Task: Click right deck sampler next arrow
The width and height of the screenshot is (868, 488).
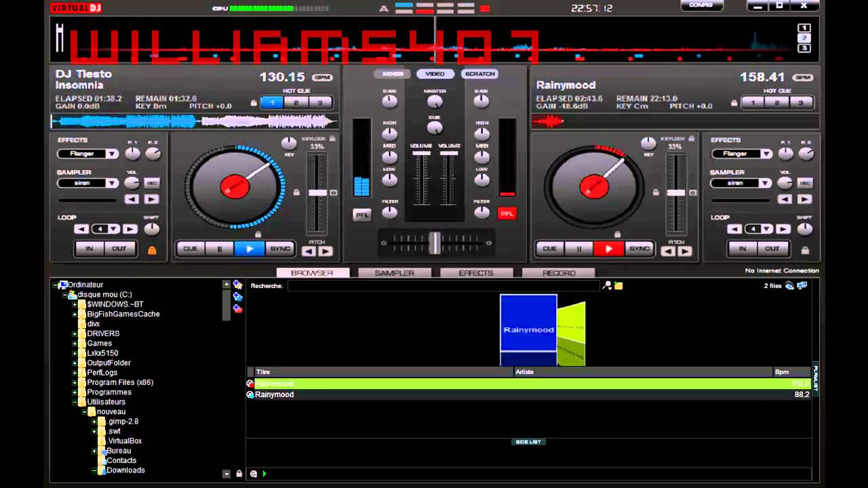Action: tap(804, 199)
